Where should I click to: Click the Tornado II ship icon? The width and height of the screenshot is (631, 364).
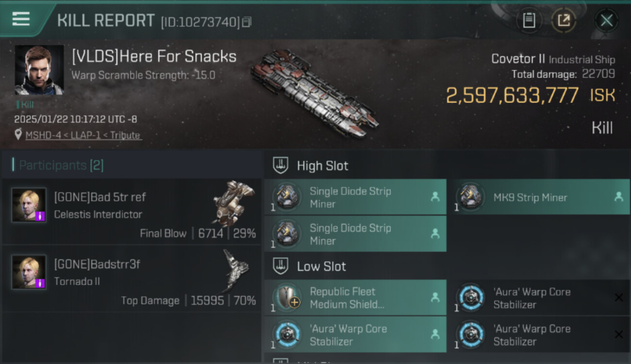click(236, 269)
